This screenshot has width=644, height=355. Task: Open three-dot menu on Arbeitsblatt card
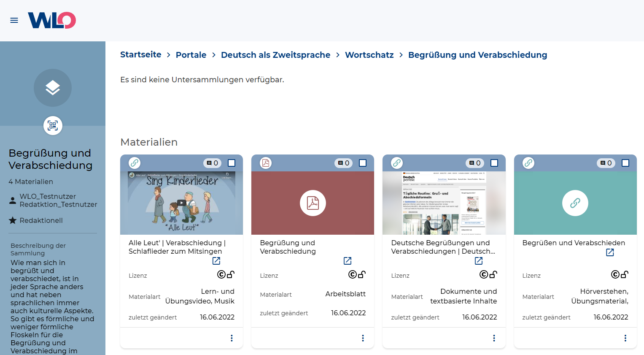tap(363, 338)
